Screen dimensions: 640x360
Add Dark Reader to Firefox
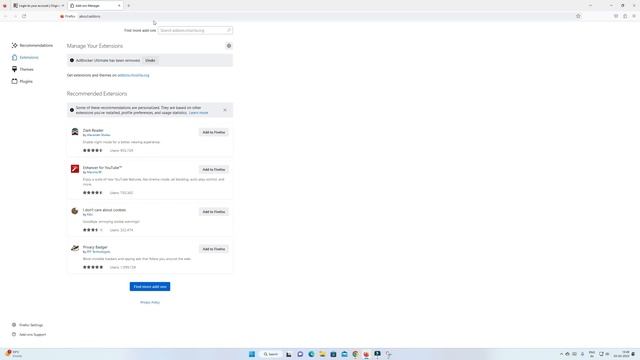pos(213,132)
